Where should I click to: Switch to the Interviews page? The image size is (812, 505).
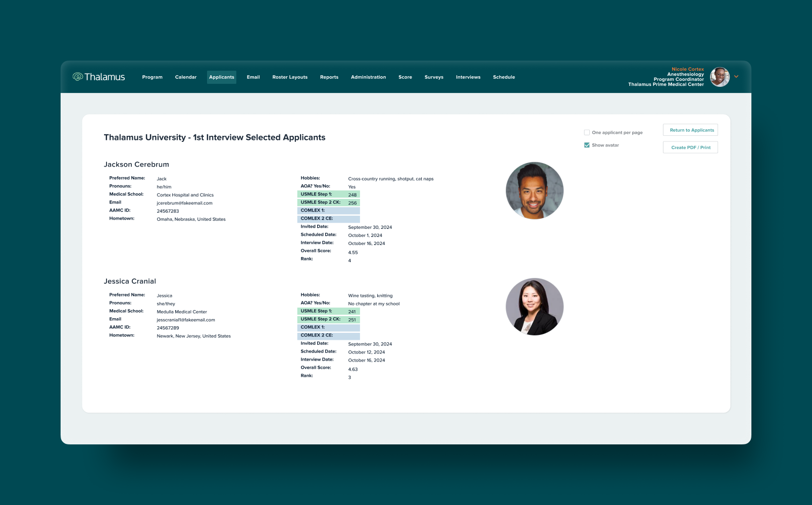click(468, 77)
